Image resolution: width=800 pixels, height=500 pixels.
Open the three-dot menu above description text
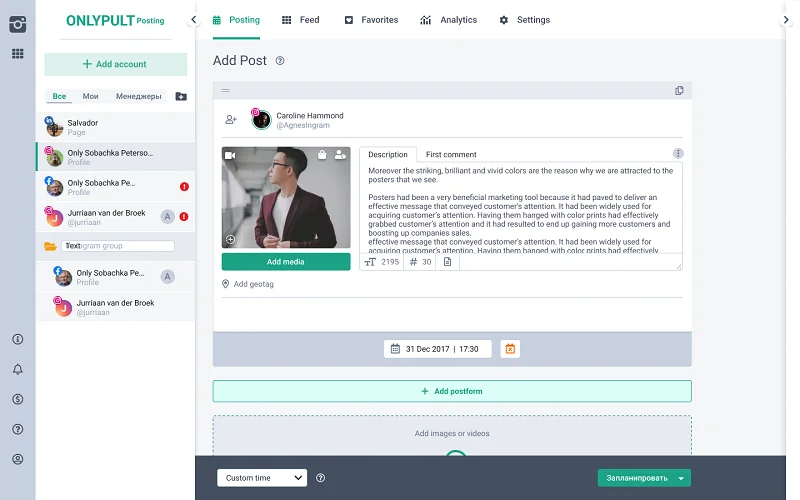click(x=678, y=154)
